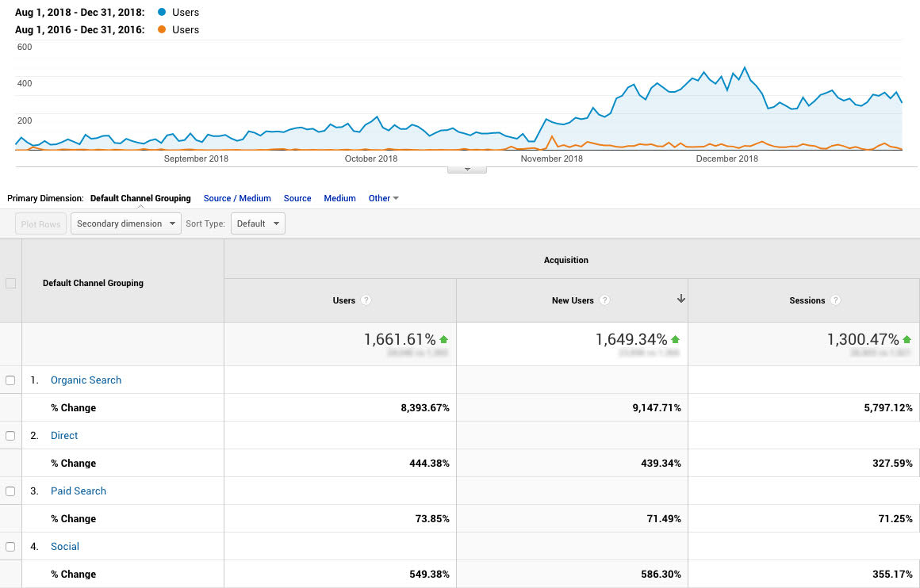This screenshot has width=920, height=588.
Task: Open the Sort Type Default dropdown
Action: [258, 223]
